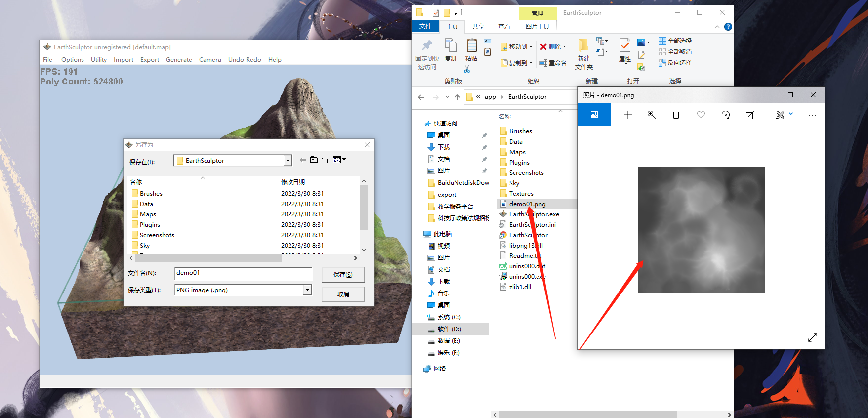868x418 pixels.
Task: Open the Export menu in EarthSculptor
Action: (150, 59)
